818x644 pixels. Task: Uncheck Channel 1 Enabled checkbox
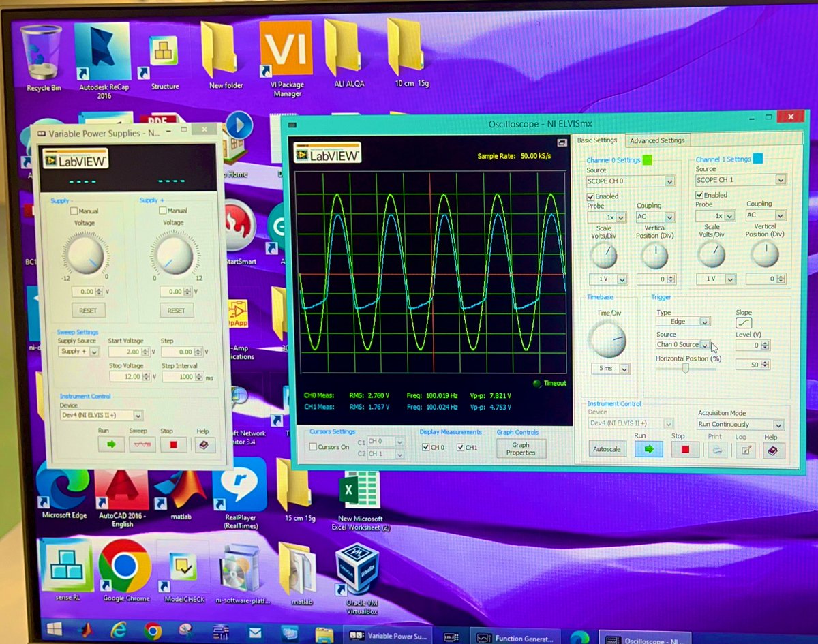pyautogui.click(x=700, y=195)
